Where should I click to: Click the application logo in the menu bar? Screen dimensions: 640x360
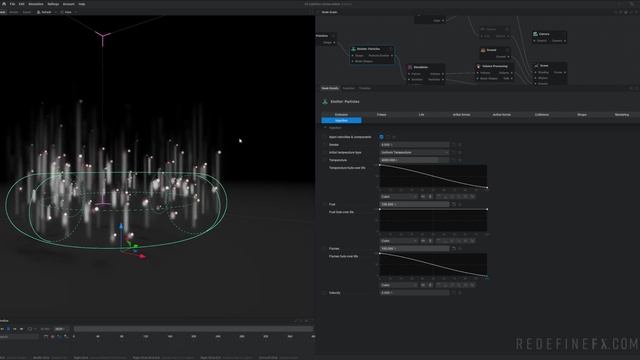tap(4, 4)
